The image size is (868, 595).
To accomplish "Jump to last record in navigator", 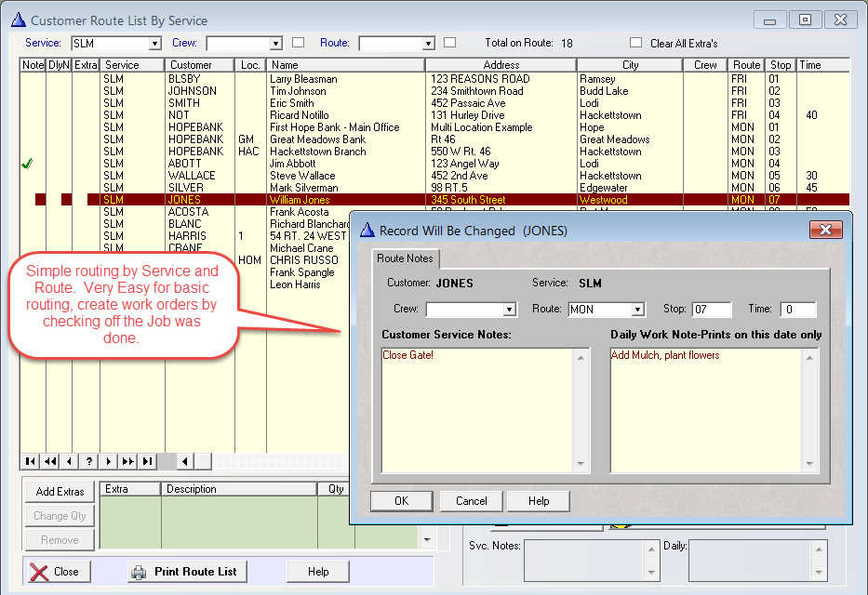I will (x=147, y=461).
